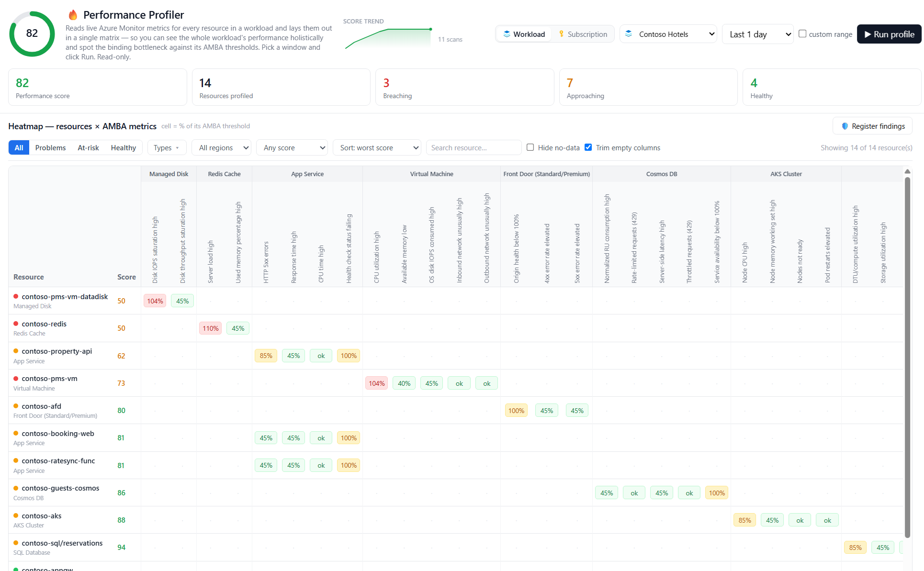Click the orange status dot for contoso-aks
Viewport: 924px width, 571px height.
16,515
